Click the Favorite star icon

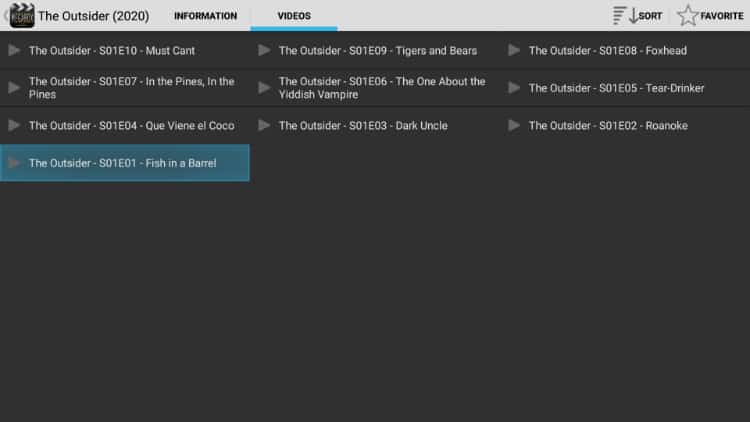(687, 15)
